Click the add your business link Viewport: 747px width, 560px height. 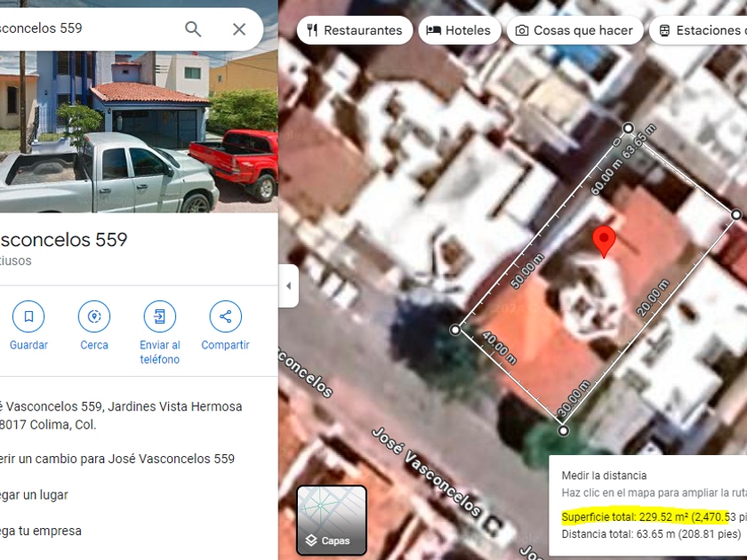[x=41, y=531]
